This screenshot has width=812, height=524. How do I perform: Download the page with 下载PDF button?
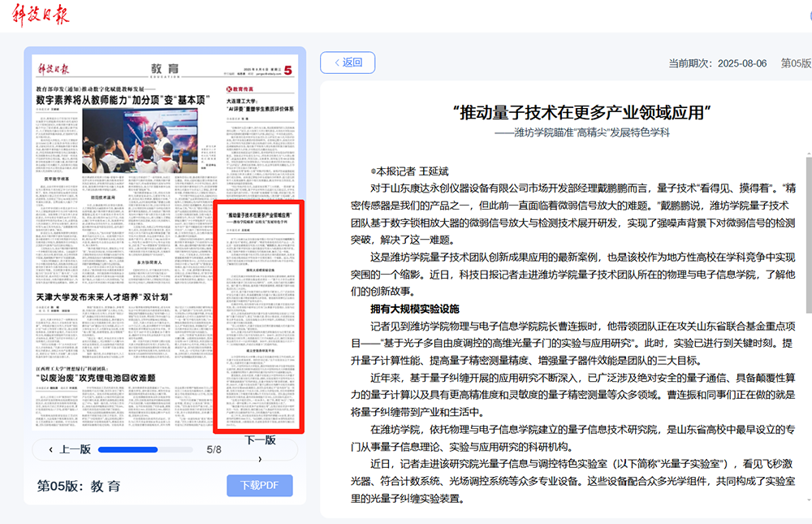(x=260, y=486)
